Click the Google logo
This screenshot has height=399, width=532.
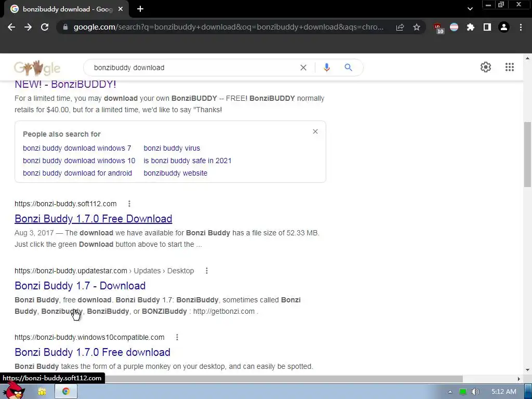37,68
